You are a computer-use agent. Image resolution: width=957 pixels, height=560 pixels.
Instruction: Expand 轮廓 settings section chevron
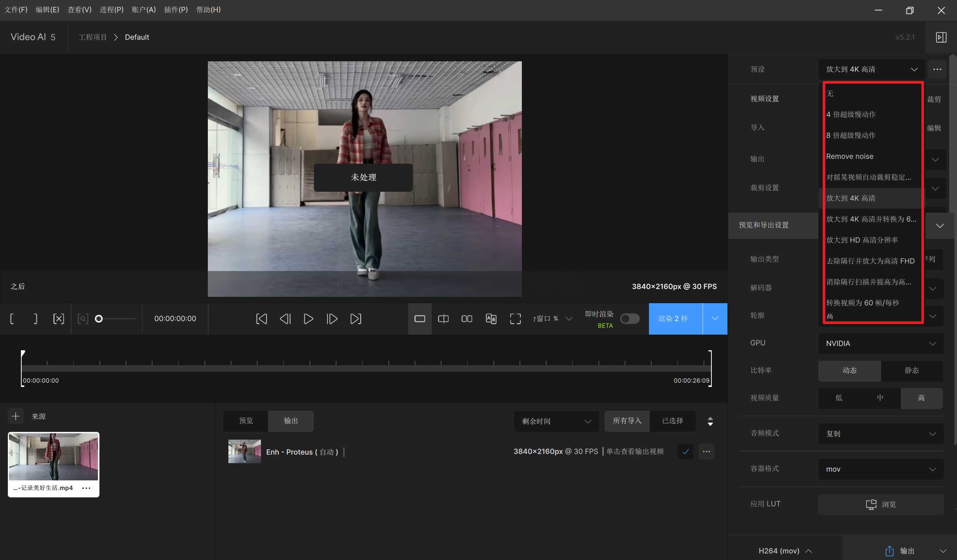(933, 315)
